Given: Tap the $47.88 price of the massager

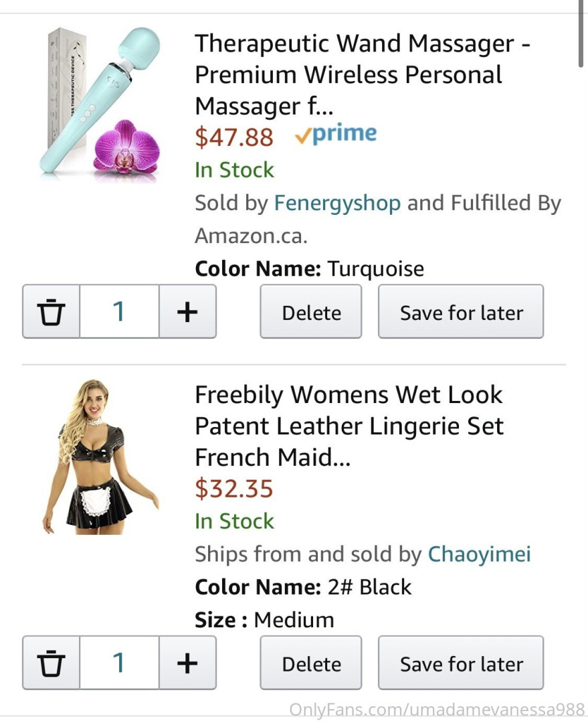Looking at the screenshot, I should pos(233,137).
